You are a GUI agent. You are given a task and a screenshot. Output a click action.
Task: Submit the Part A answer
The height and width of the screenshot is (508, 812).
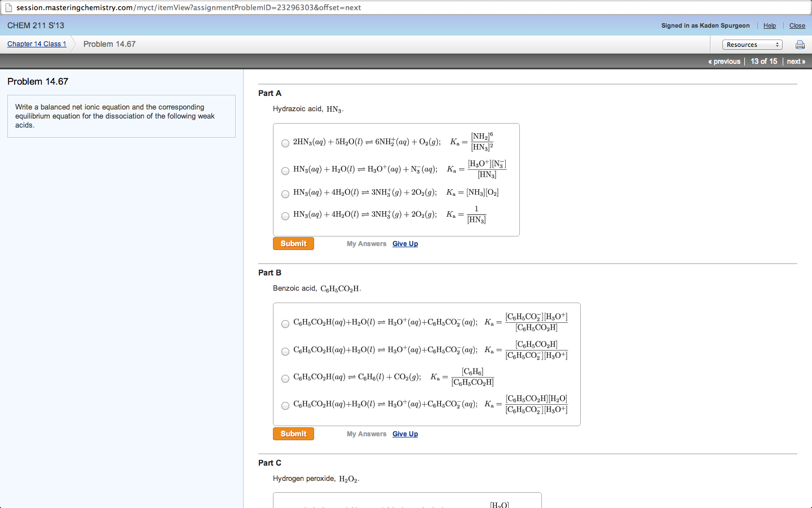(293, 243)
